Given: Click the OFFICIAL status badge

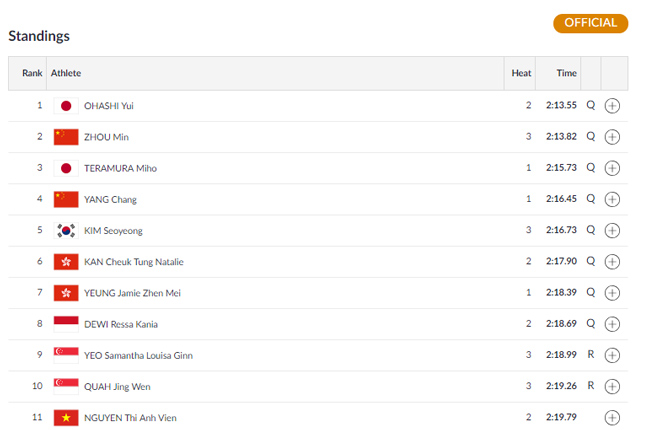Looking at the screenshot, I should (590, 23).
